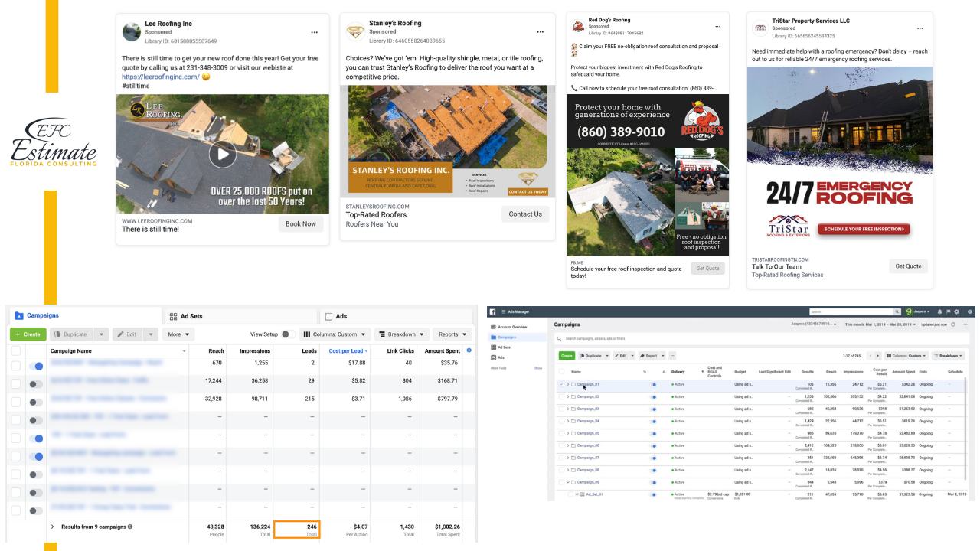Click the Stanley's Roofing ad image
980x551 pixels.
click(447, 142)
